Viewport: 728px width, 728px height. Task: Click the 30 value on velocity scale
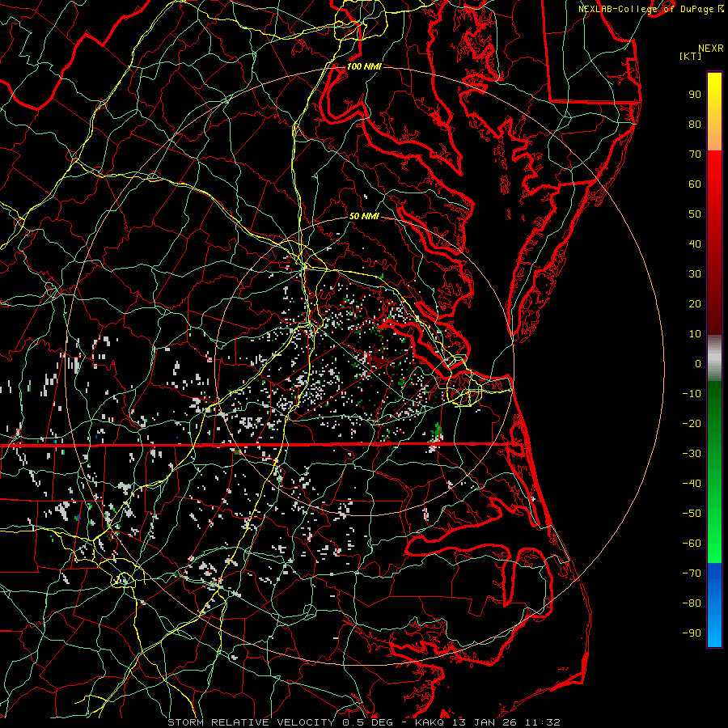pyautogui.click(x=695, y=274)
